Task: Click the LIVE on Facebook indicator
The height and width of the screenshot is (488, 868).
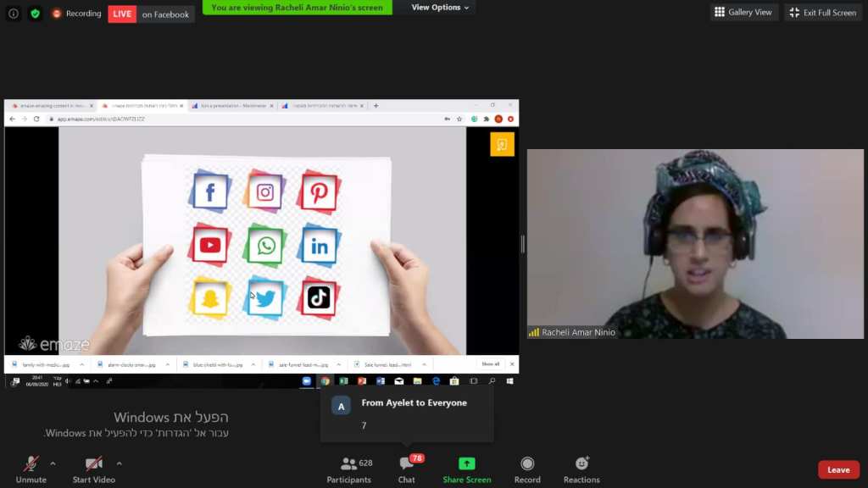Action: coord(151,14)
